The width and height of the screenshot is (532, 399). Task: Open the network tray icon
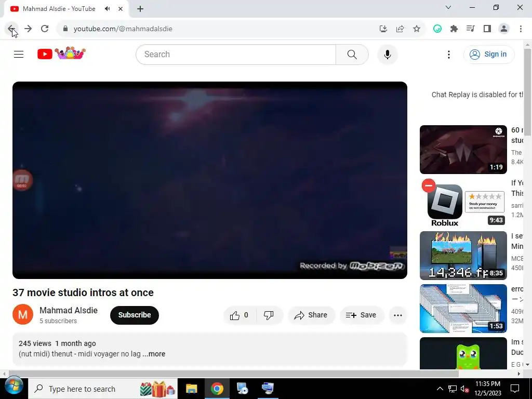453,389
